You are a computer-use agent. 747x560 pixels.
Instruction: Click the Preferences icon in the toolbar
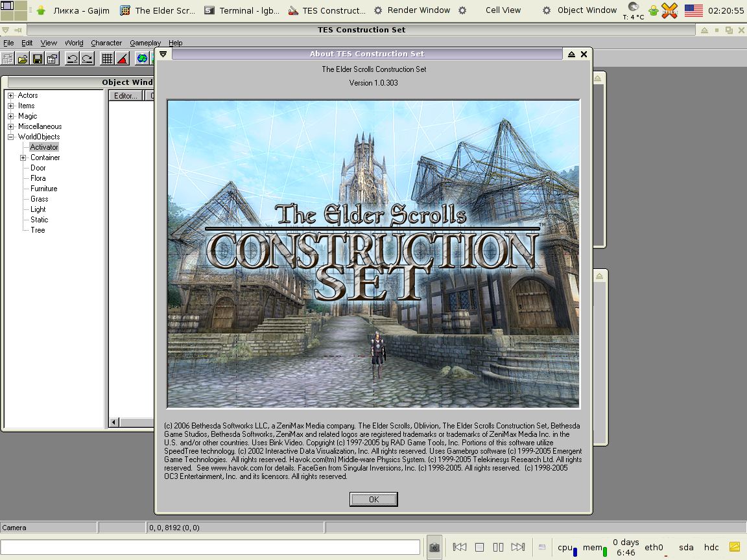click(52, 58)
